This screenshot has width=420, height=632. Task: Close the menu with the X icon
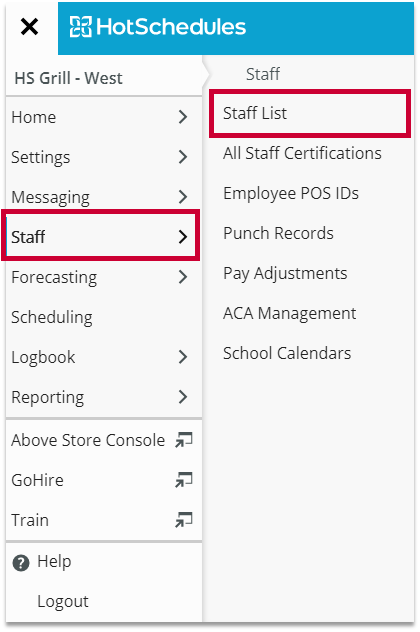click(x=29, y=27)
